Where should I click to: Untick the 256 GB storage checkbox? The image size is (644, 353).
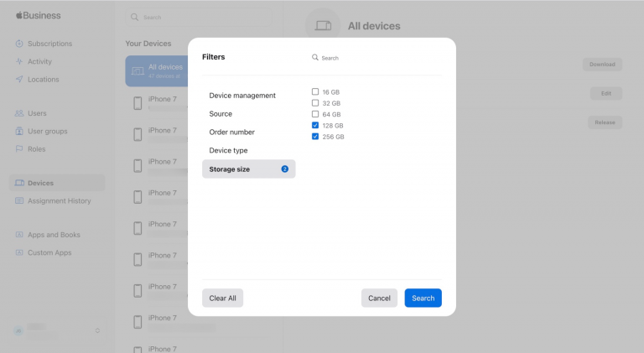pyautogui.click(x=315, y=137)
